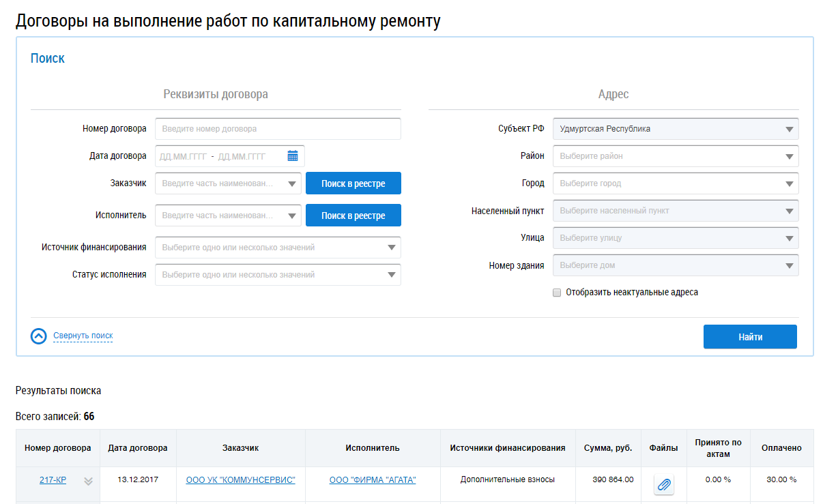Click the Исполнитель dropdown arrow
Viewport: 823px width, 504px height.
(292, 216)
